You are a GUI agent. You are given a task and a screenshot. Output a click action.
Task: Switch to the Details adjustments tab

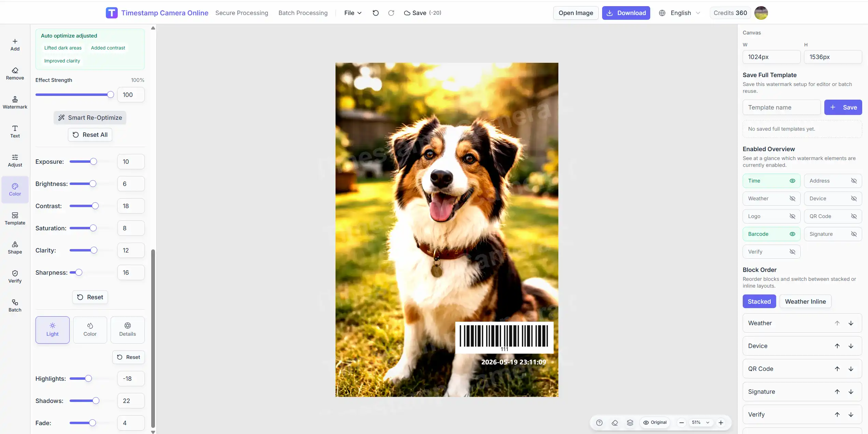[128, 330]
